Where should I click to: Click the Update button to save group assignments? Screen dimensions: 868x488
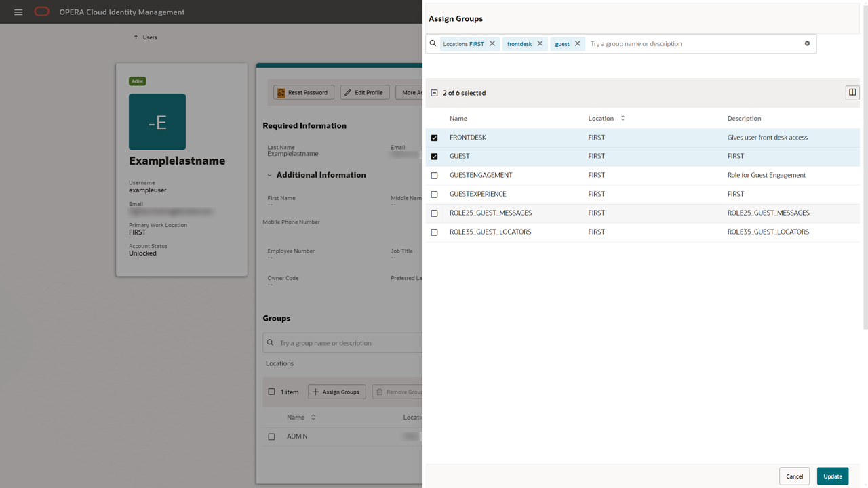[x=832, y=476]
